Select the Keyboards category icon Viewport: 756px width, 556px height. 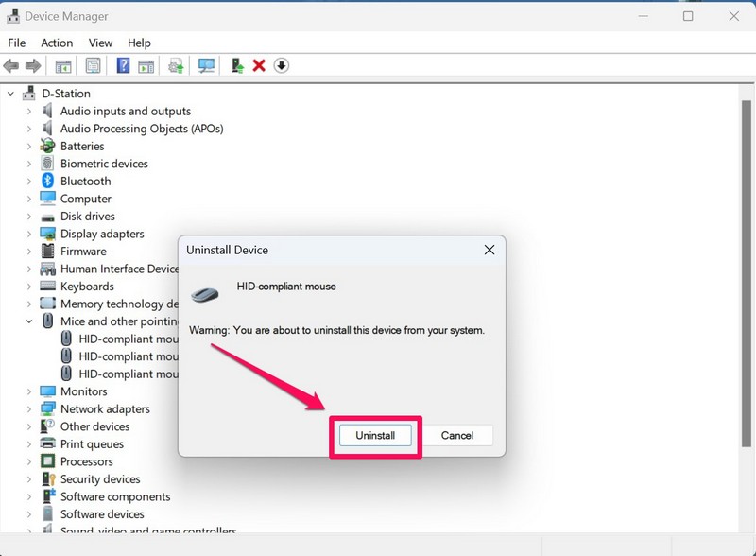pyautogui.click(x=48, y=286)
